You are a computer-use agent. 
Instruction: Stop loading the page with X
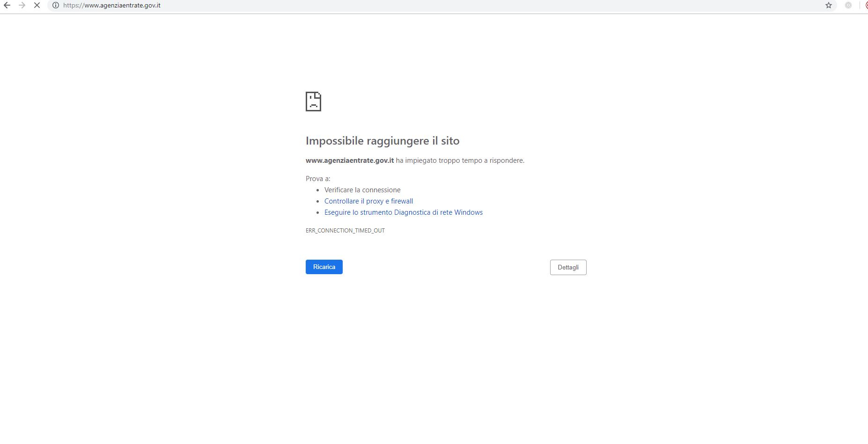pos(37,6)
